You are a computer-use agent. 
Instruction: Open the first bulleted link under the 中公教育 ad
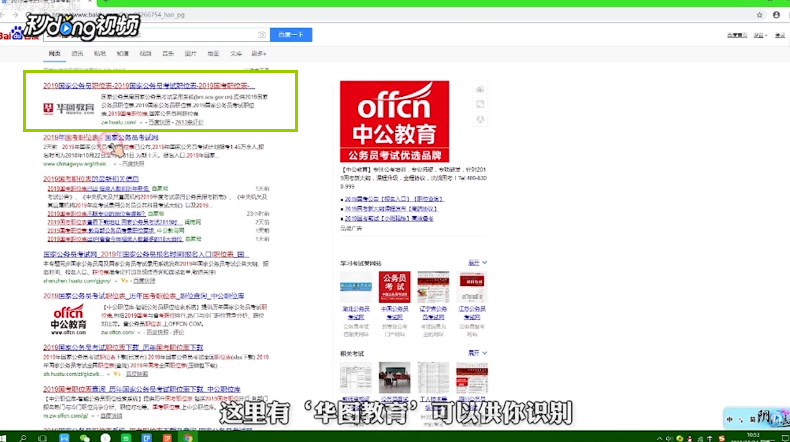[x=394, y=199]
